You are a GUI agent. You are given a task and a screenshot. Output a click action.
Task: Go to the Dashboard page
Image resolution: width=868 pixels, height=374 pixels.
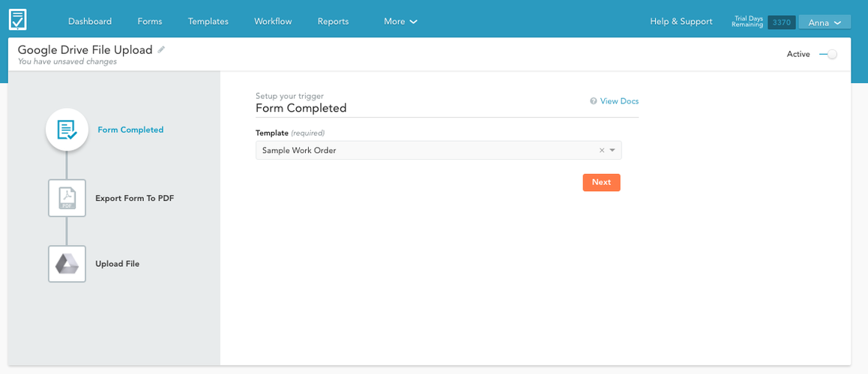click(90, 22)
